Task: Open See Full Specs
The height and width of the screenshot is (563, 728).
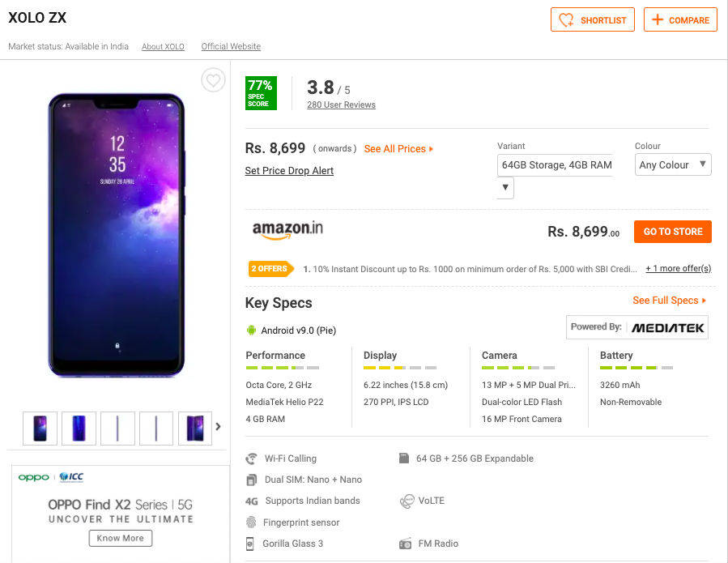Action: (669, 301)
